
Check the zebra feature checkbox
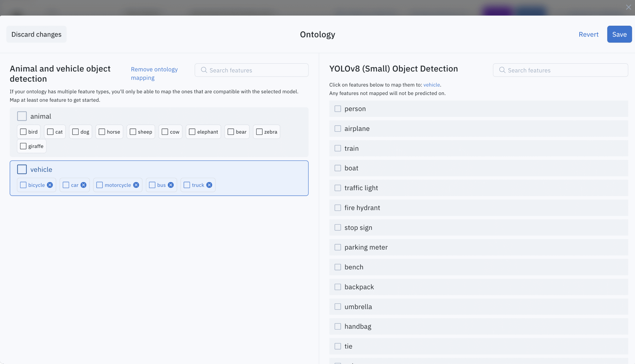point(259,132)
